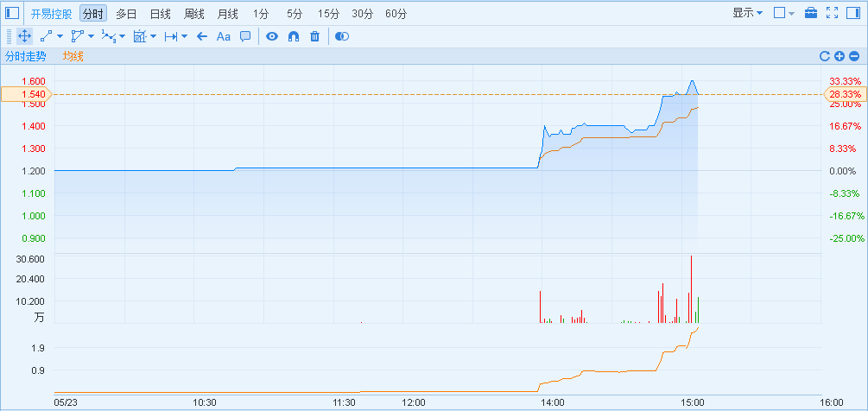Click the 33.33% axis label
The width and height of the screenshot is (868, 411).
(846, 81)
